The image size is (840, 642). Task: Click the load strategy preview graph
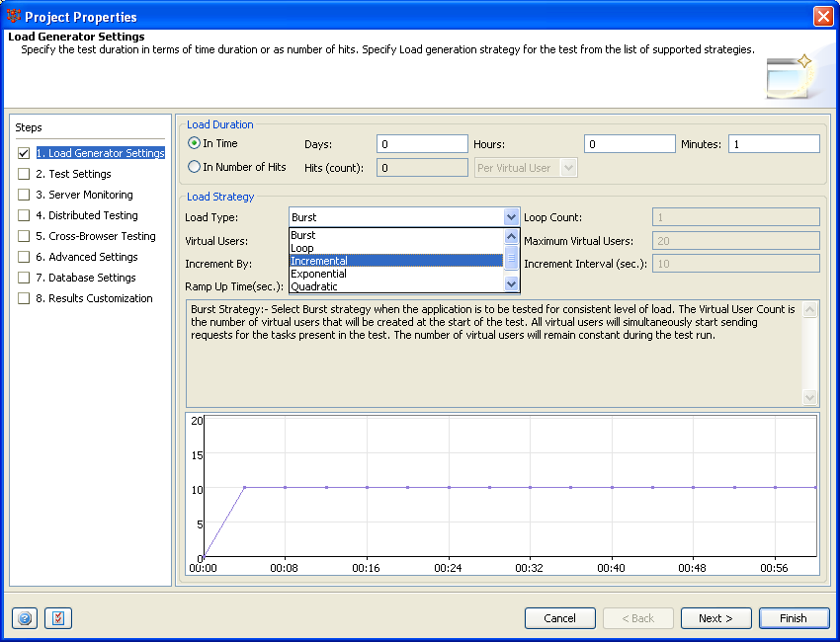(x=502, y=494)
